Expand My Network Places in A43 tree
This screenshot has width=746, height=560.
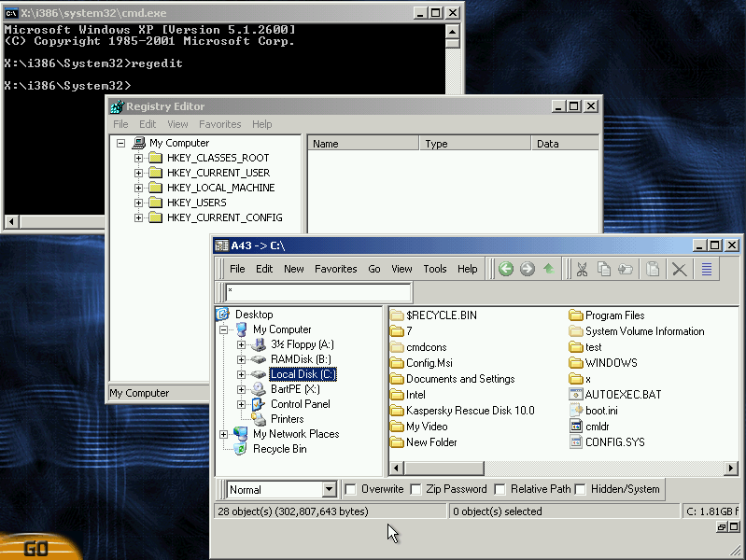tap(223, 434)
